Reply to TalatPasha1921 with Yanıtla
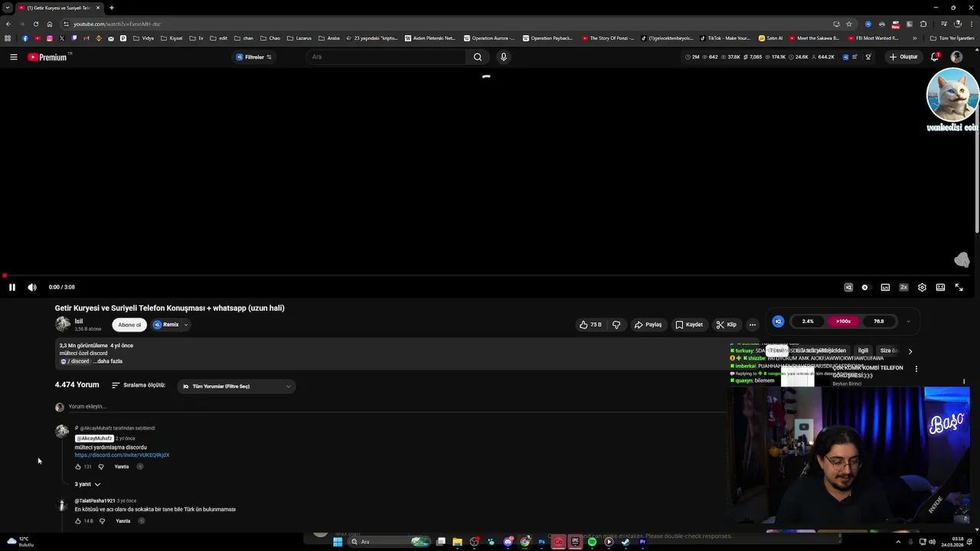 tap(123, 521)
